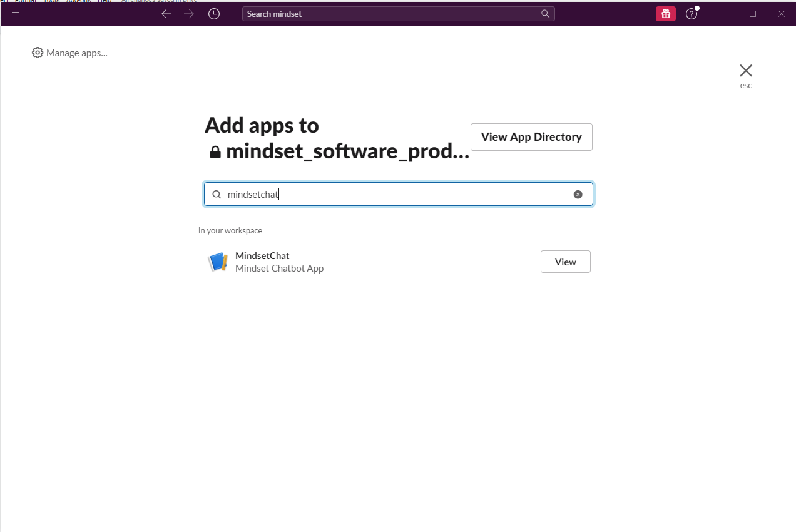Click the magnifier in Search mindset bar
The image size is (796, 532).
click(545, 14)
